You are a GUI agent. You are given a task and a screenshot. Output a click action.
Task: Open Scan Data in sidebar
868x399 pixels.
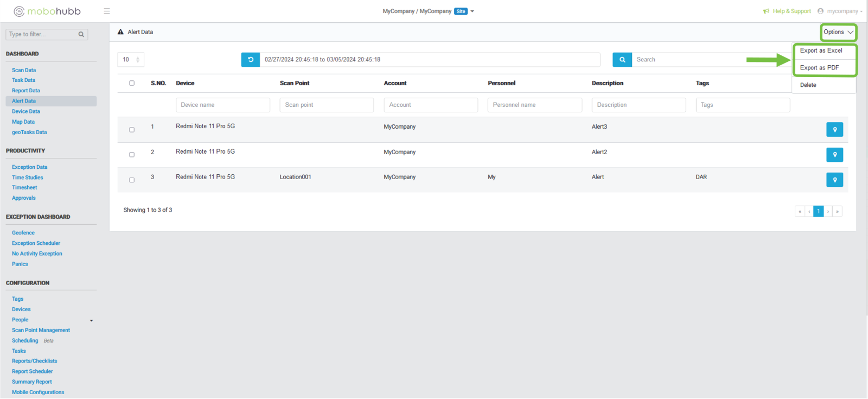click(24, 70)
